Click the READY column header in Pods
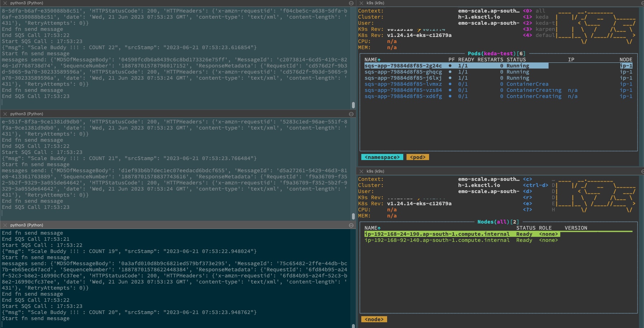The height and width of the screenshot is (328, 644). pyautogui.click(x=466, y=60)
